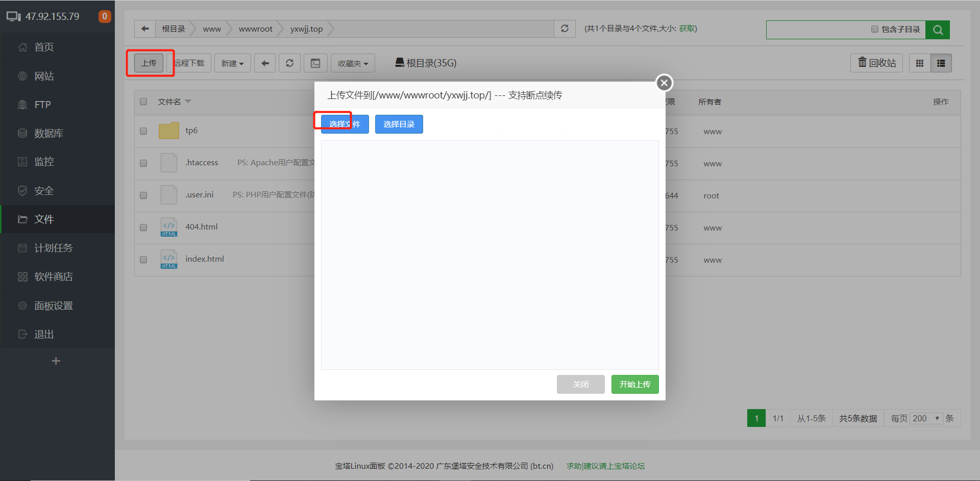Open the 安全 security panel
The image size is (980, 481).
click(44, 190)
